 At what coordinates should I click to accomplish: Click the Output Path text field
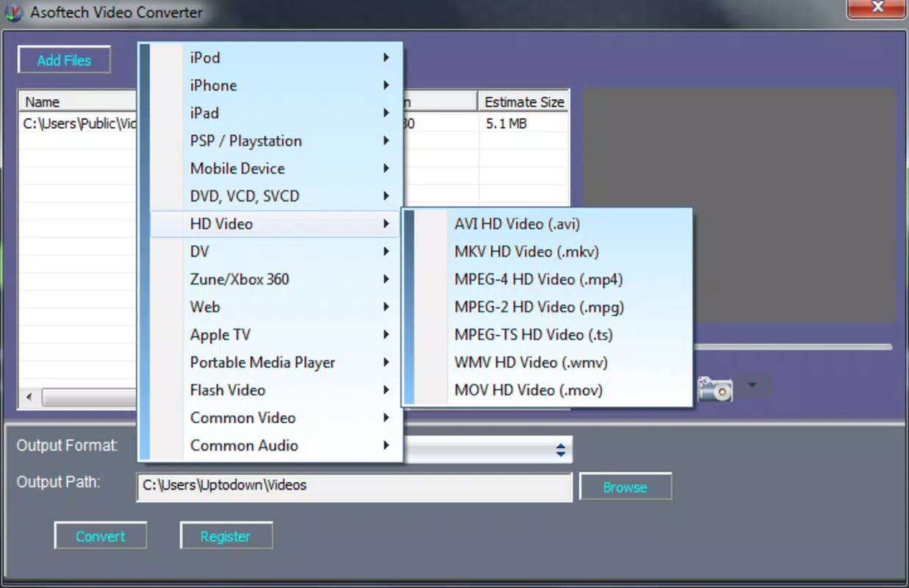pos(354,487)
